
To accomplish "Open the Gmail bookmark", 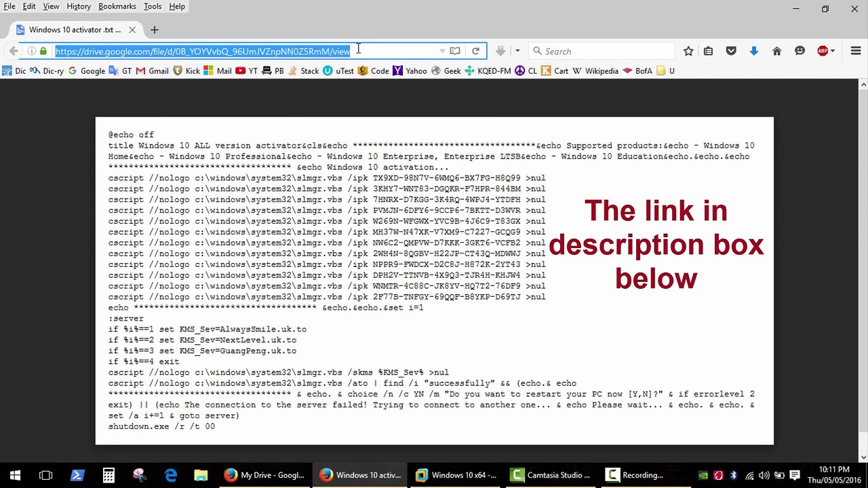I will pyautogui.click(x=153, y=70).
